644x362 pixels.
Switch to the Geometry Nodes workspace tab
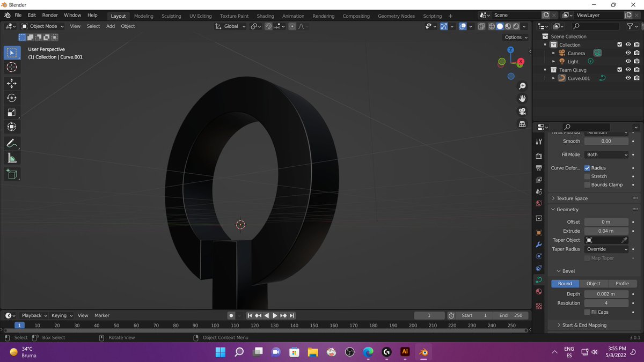click(396, 16)
